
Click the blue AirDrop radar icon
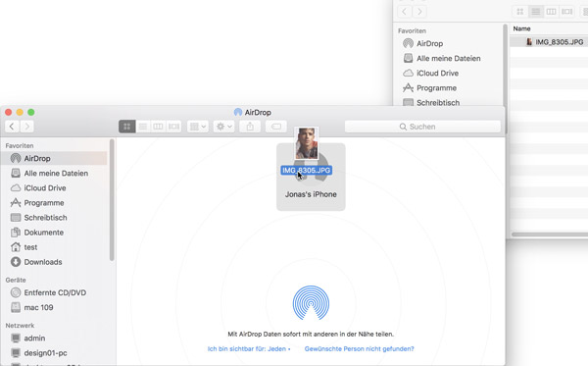tap(311, 303)
